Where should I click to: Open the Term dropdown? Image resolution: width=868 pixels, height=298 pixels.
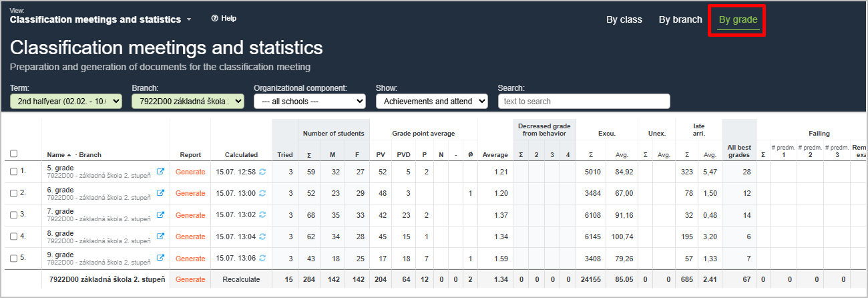[x=66, y=102]
